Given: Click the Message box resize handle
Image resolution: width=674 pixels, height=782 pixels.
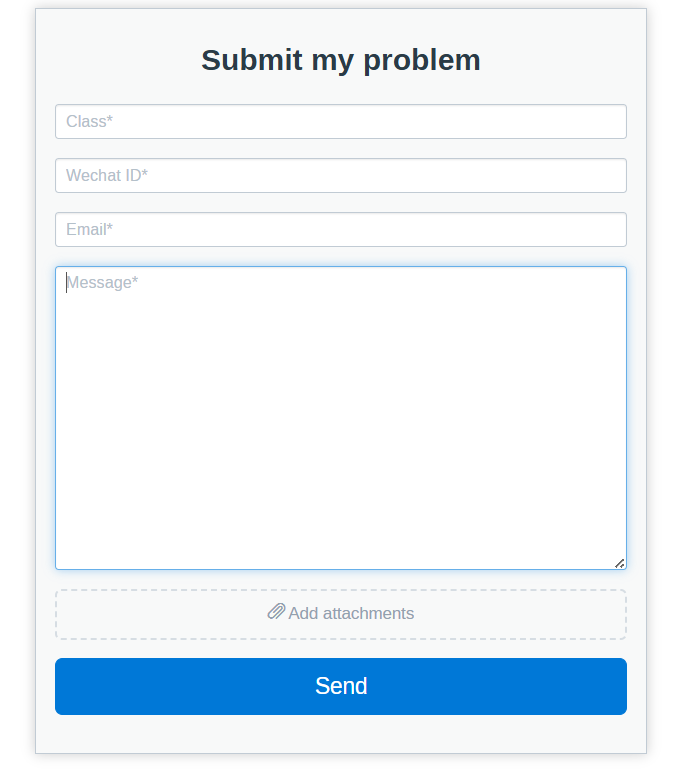Looking at the screenshot, I should (x=620, y=563).
